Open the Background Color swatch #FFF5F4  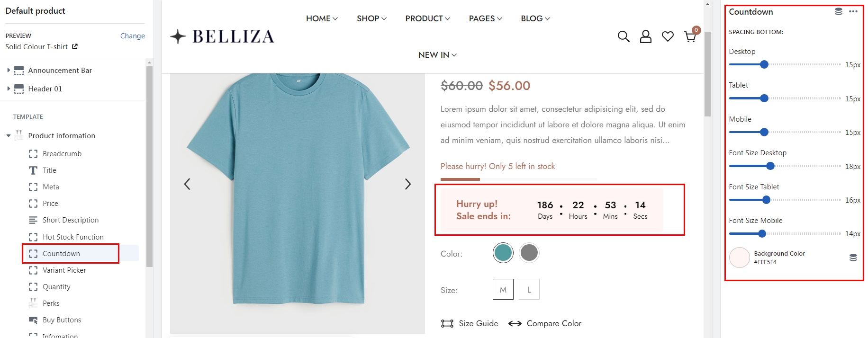click(x=739, y=258)
